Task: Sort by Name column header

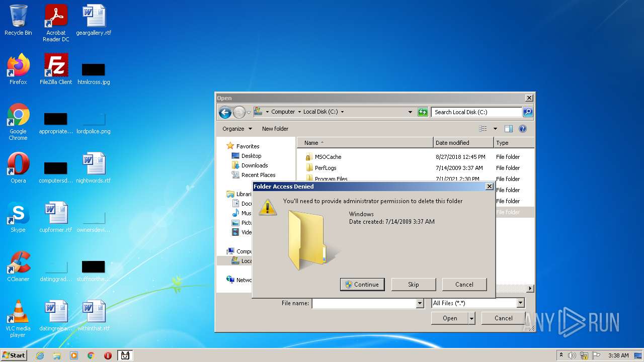Action: 365,143
